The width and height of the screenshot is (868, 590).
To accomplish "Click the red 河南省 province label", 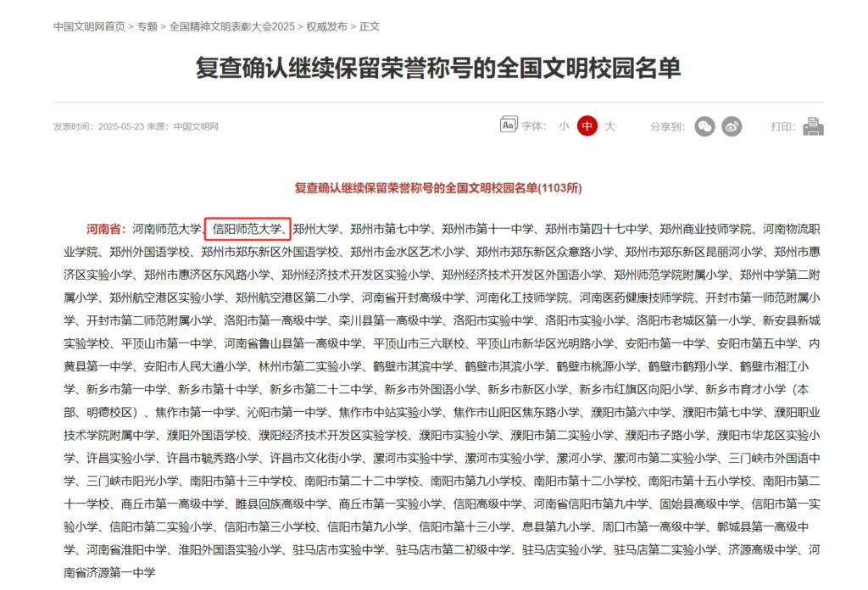I will point(106,229).
